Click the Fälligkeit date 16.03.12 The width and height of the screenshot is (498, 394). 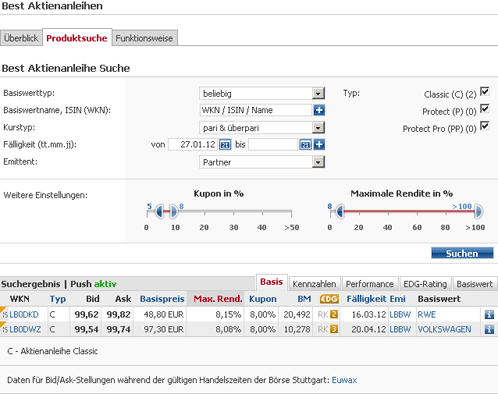(369, 314)
